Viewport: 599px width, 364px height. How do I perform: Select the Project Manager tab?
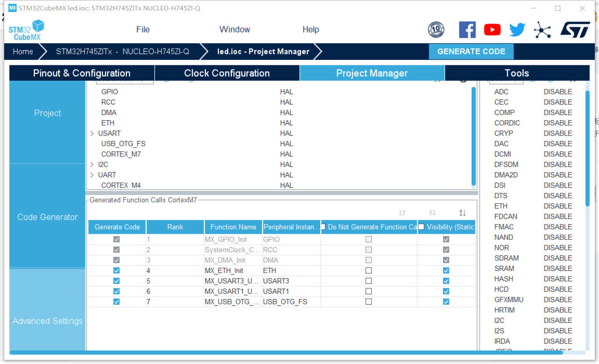coord(372,73)
